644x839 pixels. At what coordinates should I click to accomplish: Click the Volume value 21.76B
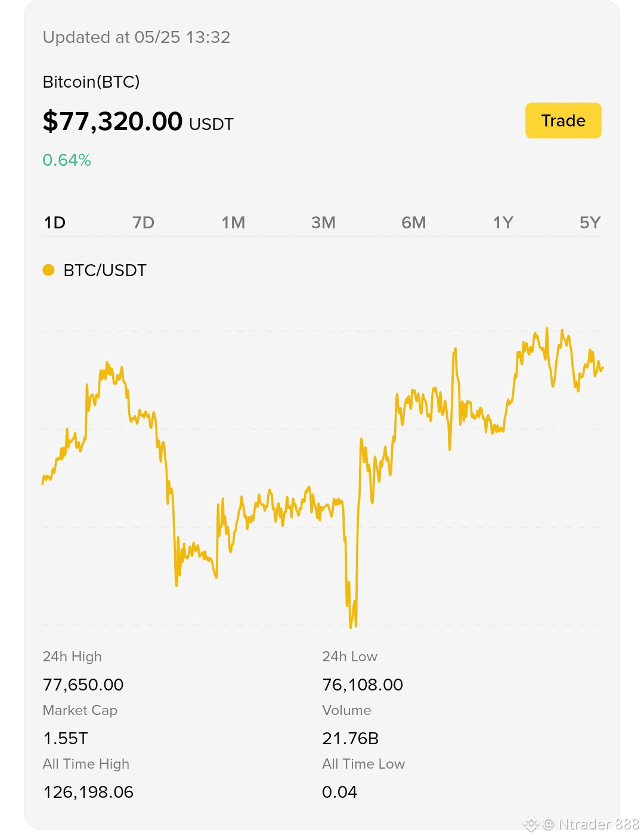coord(351,738)
